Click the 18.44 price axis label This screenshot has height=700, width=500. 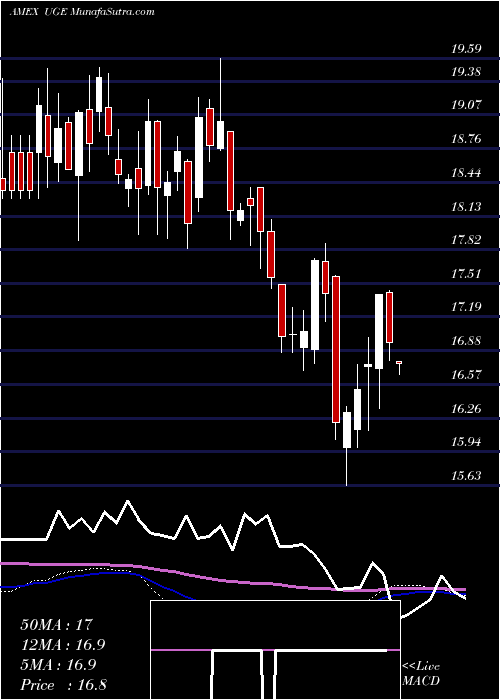[x=466, y=173]
